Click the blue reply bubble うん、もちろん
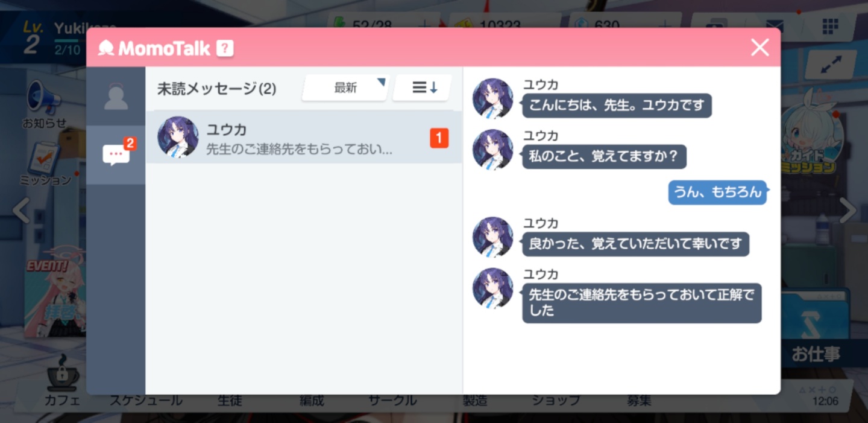Image resolution: width=868 pixels, height=423 pixels. point(717,192)
